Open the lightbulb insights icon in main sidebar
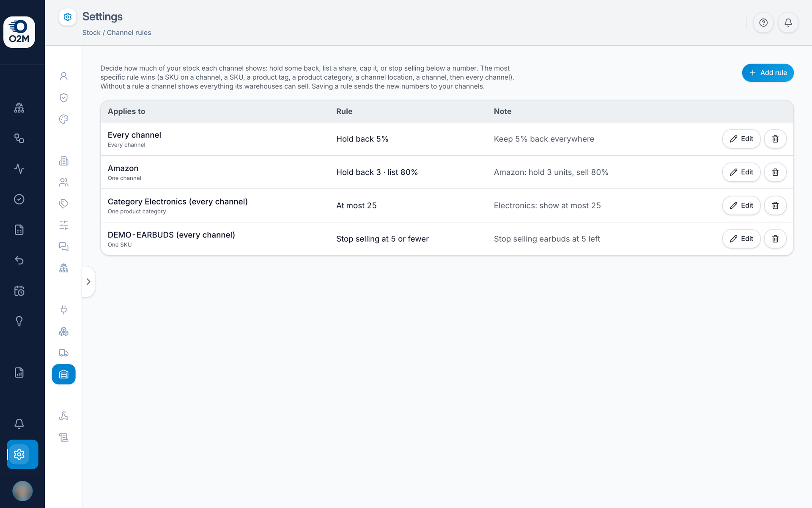The image size is (812, 508). coord(19,321)
